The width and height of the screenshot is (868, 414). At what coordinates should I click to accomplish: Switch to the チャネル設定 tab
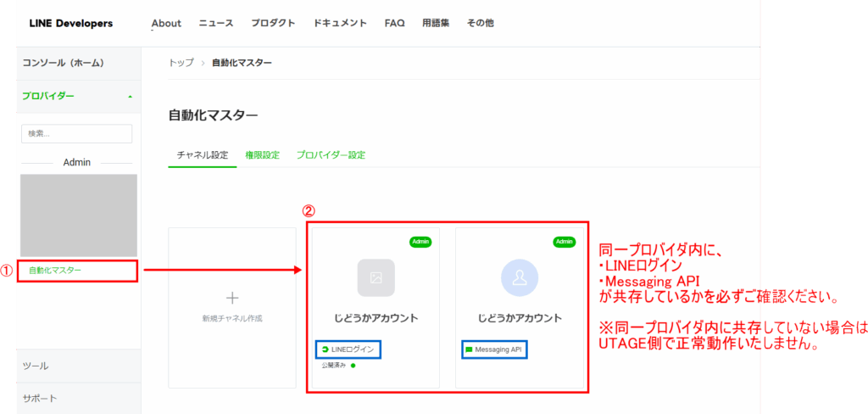click(202, 155)
